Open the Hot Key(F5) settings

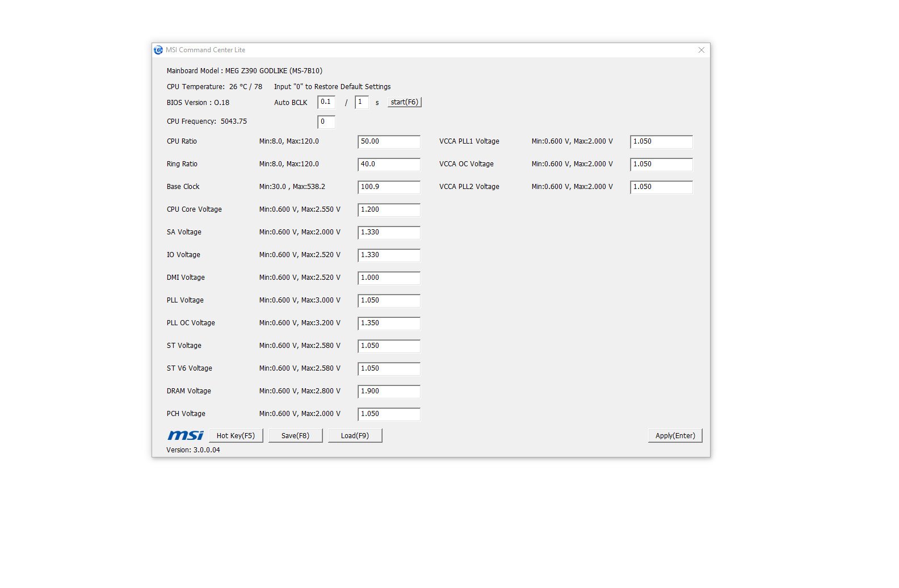pos(236,436)
